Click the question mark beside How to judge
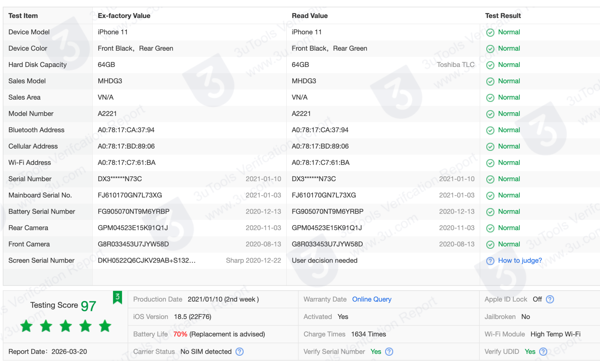Image resolution: width=600 pixels, height=364 pixels. click(490, 261)
